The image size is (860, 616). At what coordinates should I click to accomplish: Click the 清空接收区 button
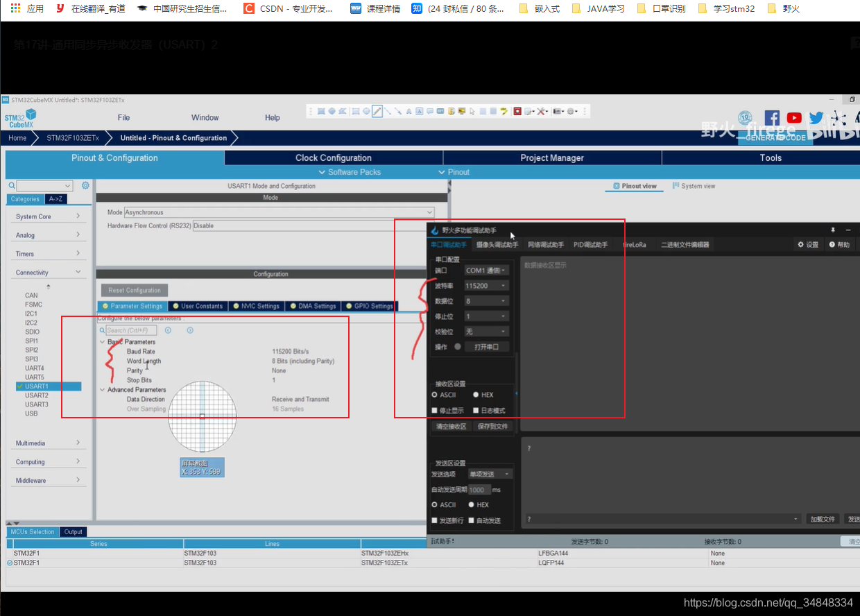tap(452, 427)
